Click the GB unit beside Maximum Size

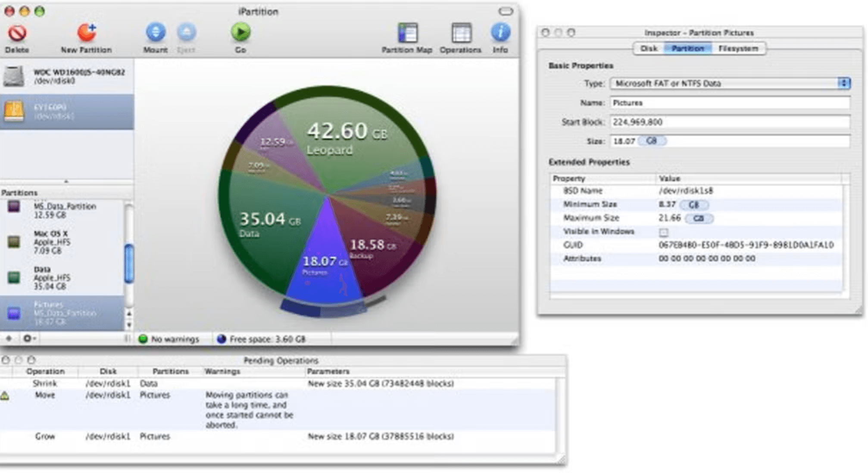click(698, 218)
